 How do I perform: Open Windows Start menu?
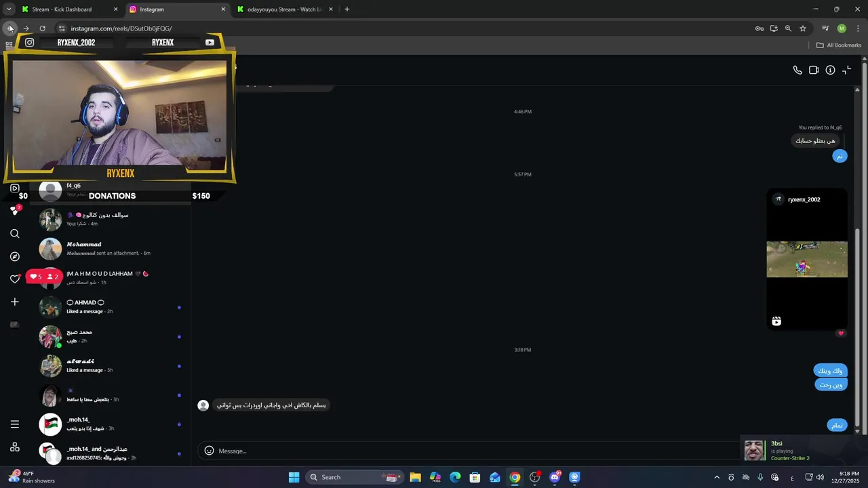tap(294, 477)
